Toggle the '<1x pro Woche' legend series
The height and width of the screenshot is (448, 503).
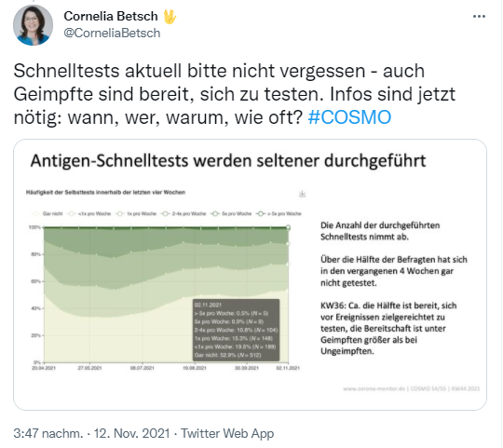[x=89, y=213]
